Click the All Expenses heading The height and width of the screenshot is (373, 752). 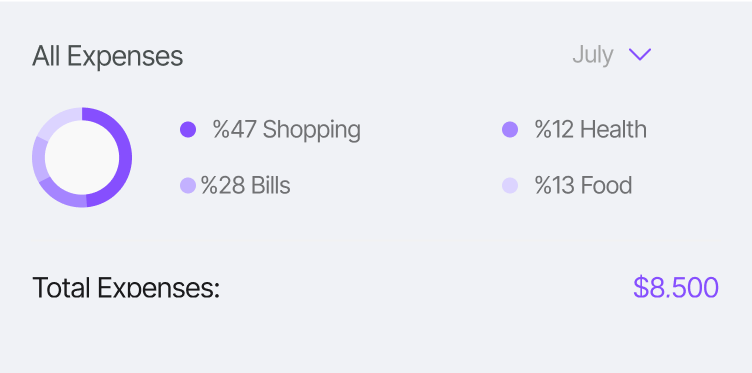(x=108, y=57)
